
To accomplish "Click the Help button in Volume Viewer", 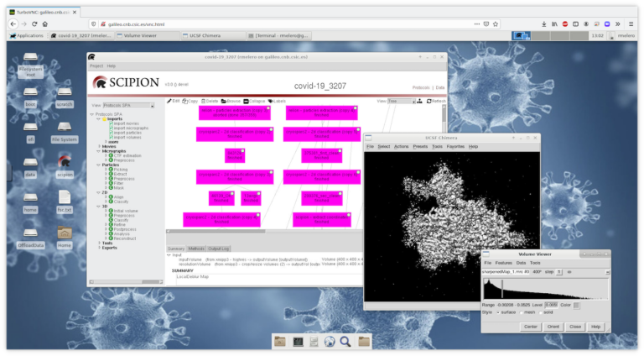I will click(596, 327).
